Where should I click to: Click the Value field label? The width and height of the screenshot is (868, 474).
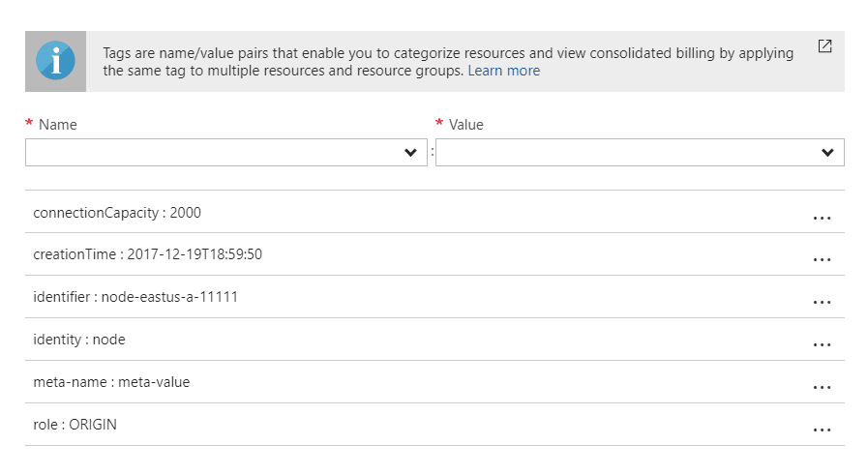[466, 125]
